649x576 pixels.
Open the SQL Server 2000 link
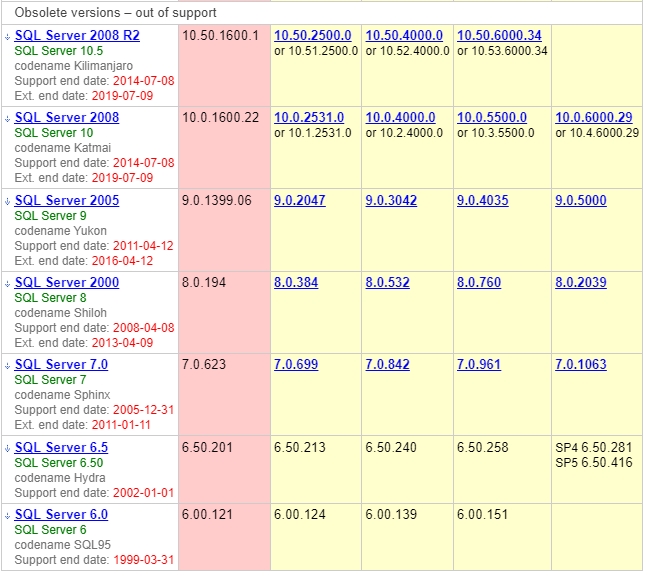[x=67, y=282]
